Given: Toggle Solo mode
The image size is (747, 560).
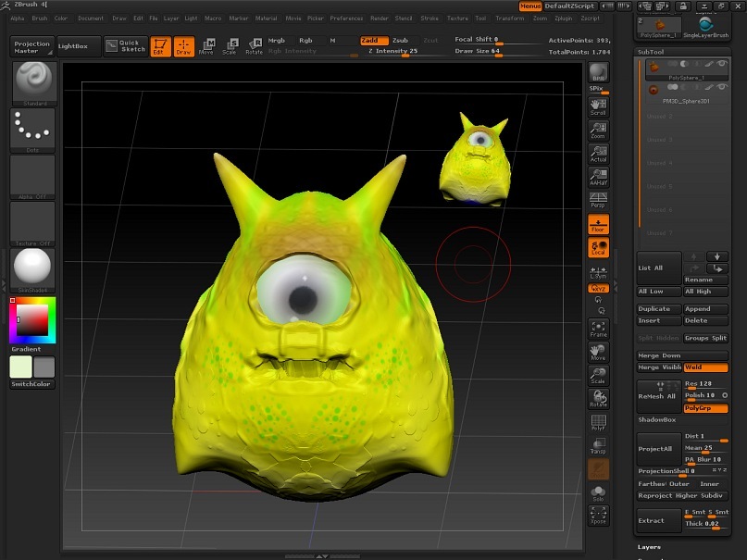Looking at the screenshot, I should [598, 492].
